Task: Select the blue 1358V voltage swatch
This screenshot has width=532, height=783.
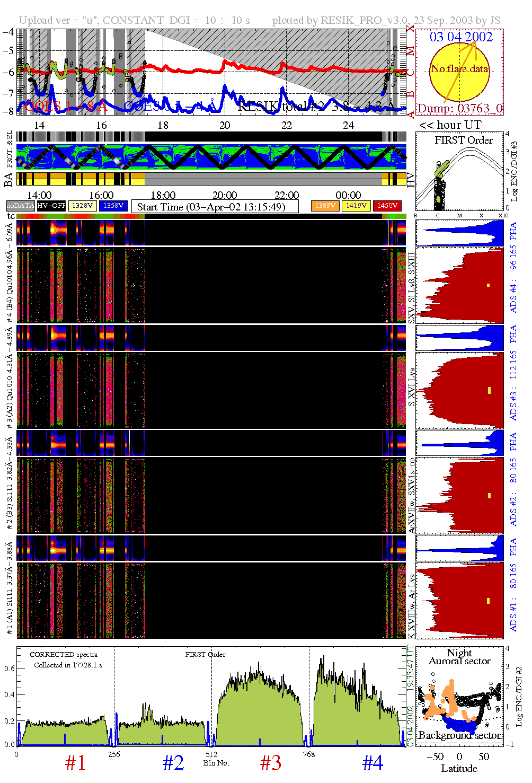Action: 113,206
